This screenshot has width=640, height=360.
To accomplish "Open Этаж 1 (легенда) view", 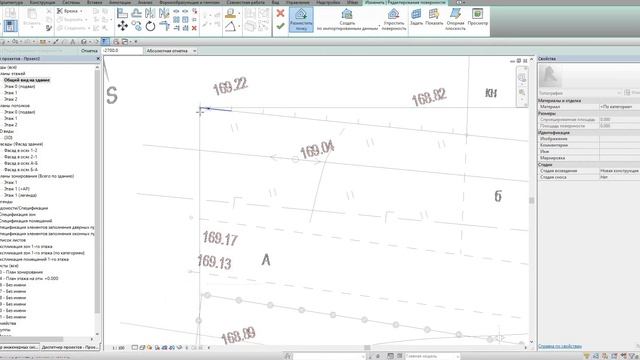I will tap(20, 195).
